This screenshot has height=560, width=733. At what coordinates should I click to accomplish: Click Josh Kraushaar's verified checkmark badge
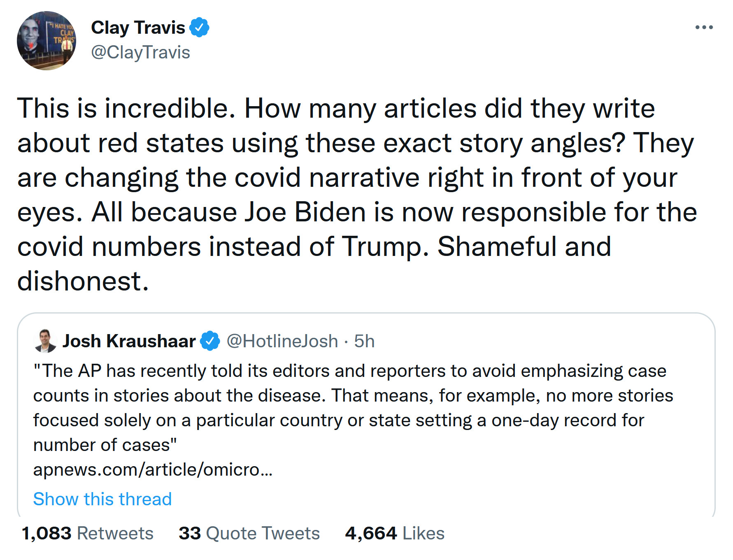pyautogui.click(x=210, y=341)
